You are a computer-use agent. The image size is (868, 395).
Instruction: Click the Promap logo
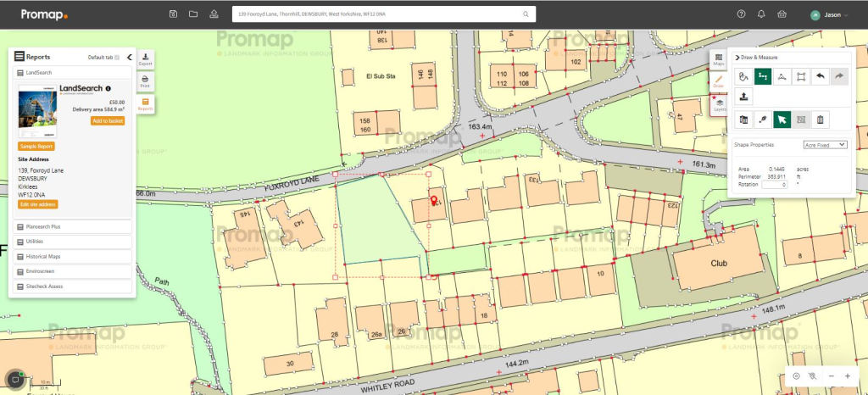(44, 15)
